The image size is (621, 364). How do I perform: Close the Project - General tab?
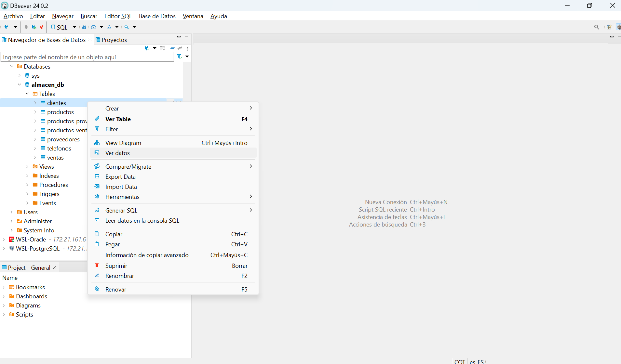coord(55,267)
